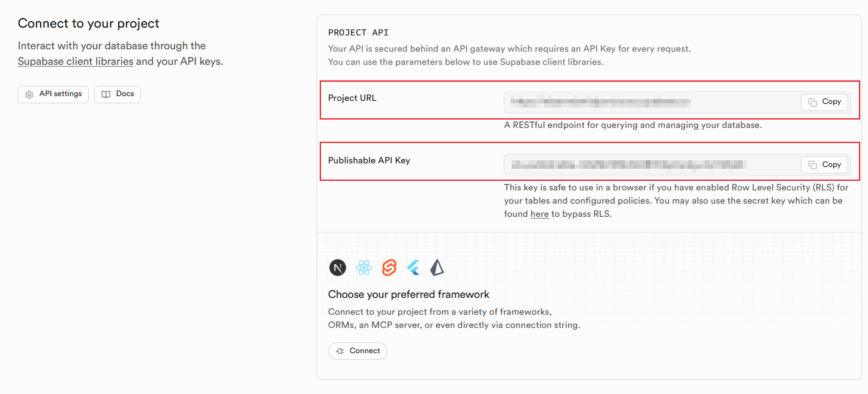Click the gear icon for API settings
This screenshot has height=394, width=868.
29,95
